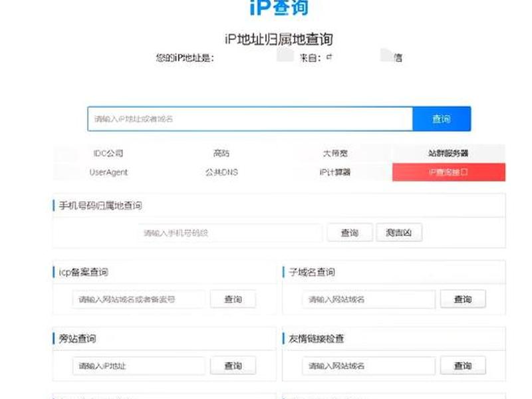Click 查询 in the 友情链接检查 section
This screenshot has height=399, width=532.
(x=463, y=366)
